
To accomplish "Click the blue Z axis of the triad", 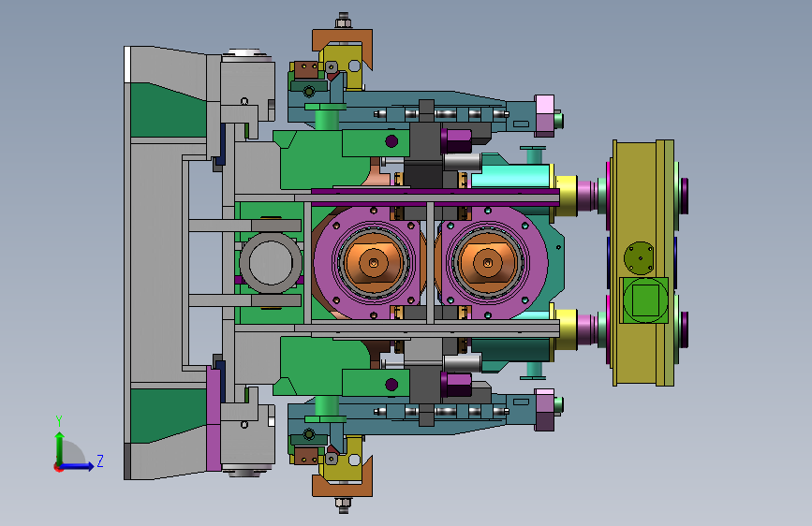I will pyautogui.click(x=78, y=466).
